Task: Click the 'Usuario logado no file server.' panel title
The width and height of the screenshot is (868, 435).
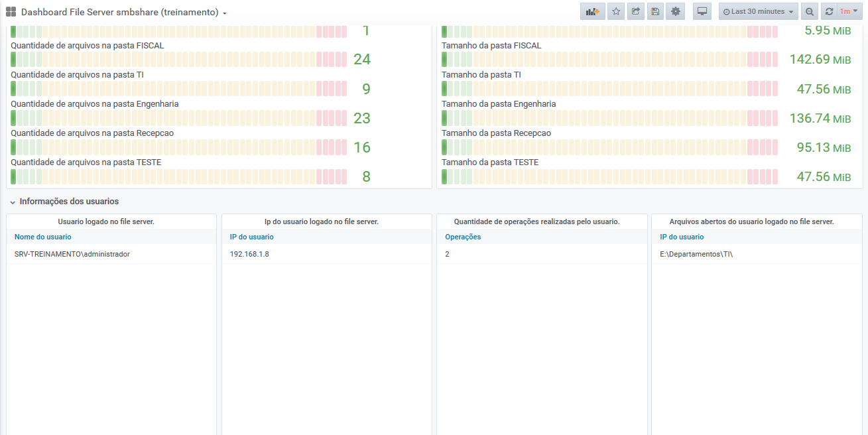Action: point(106,221)
